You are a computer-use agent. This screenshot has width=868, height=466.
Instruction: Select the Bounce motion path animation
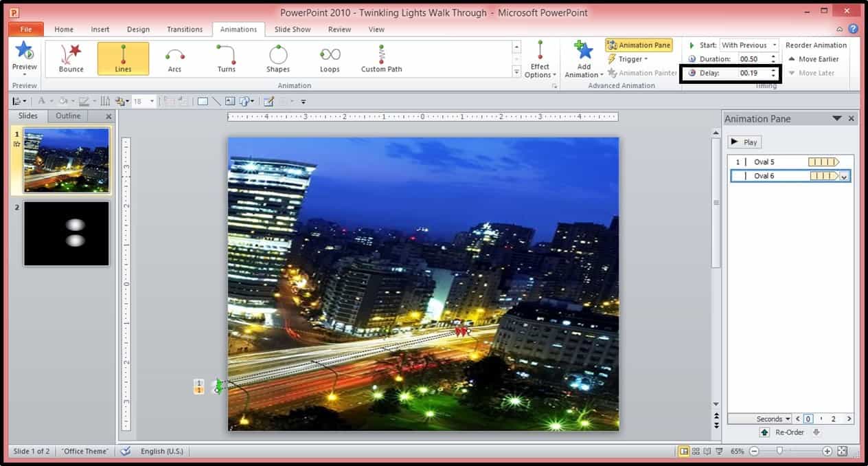click(71, 58)
